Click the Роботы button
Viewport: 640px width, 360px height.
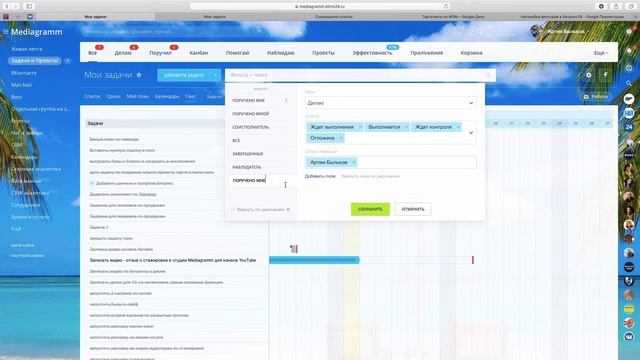(x=596, y=97)
